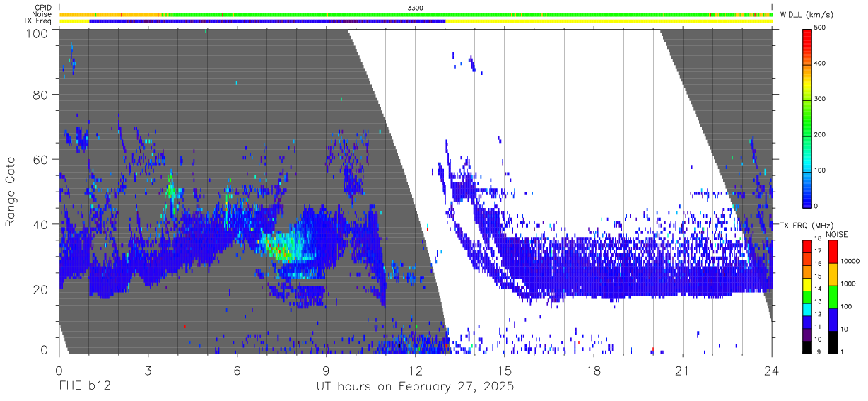
Task: Click the 12 tick on UT hours axis
Action: click(415, 371)
